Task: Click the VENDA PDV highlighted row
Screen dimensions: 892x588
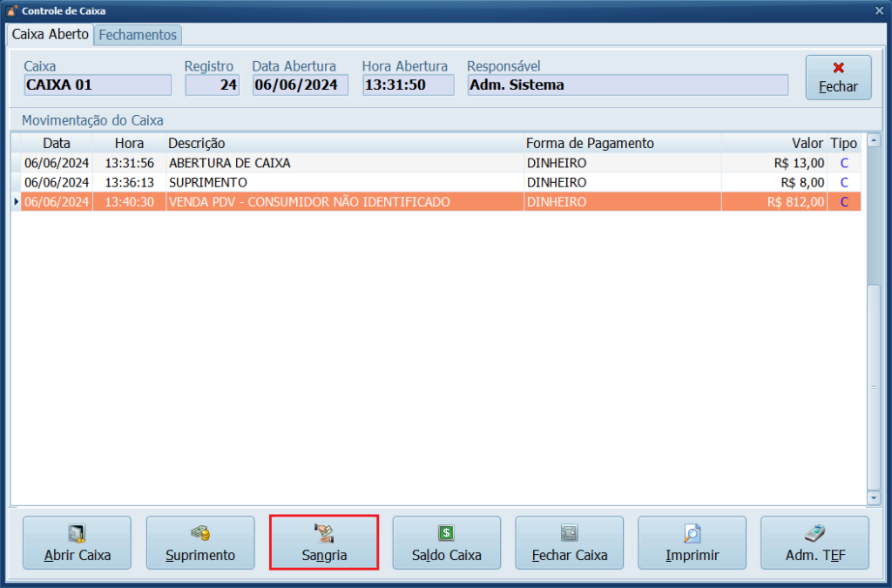Action: tap(309, 202)
